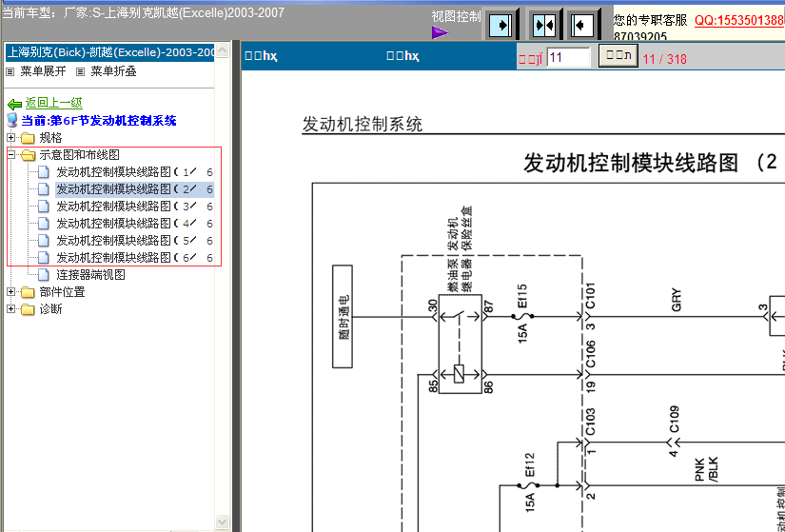Open the 连接器端视图 tree item
Image resolution: width=785 pixels, height=532 pixels.
click(90, 274)
